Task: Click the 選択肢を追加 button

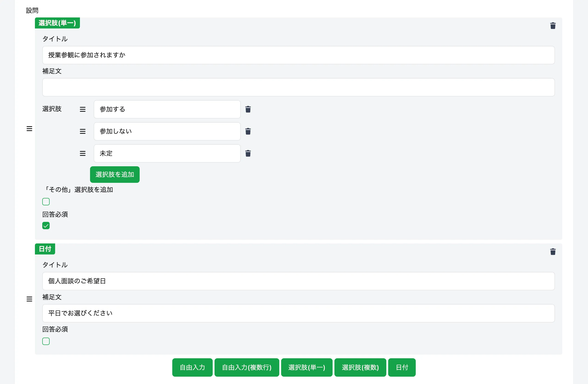Action: (x=115, y=175)
